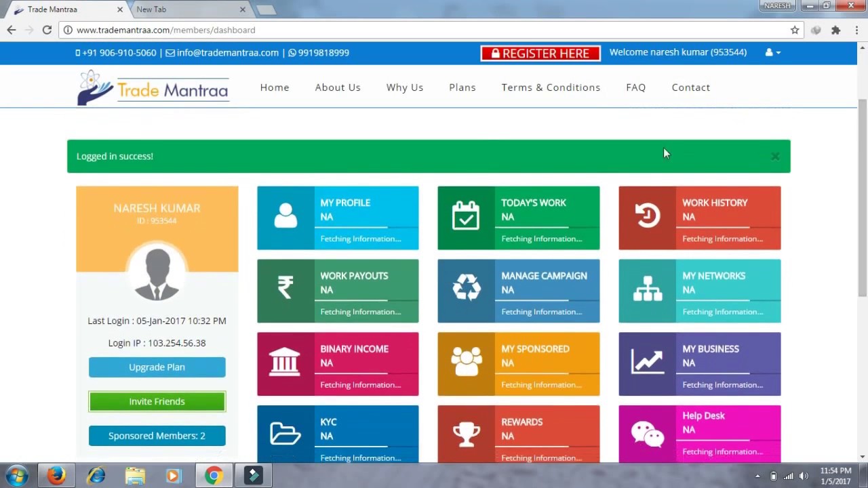This screenshot has width=868, height=488.
Task: Click the TODAY'S WORK tile title
Action: coord(534,203)
